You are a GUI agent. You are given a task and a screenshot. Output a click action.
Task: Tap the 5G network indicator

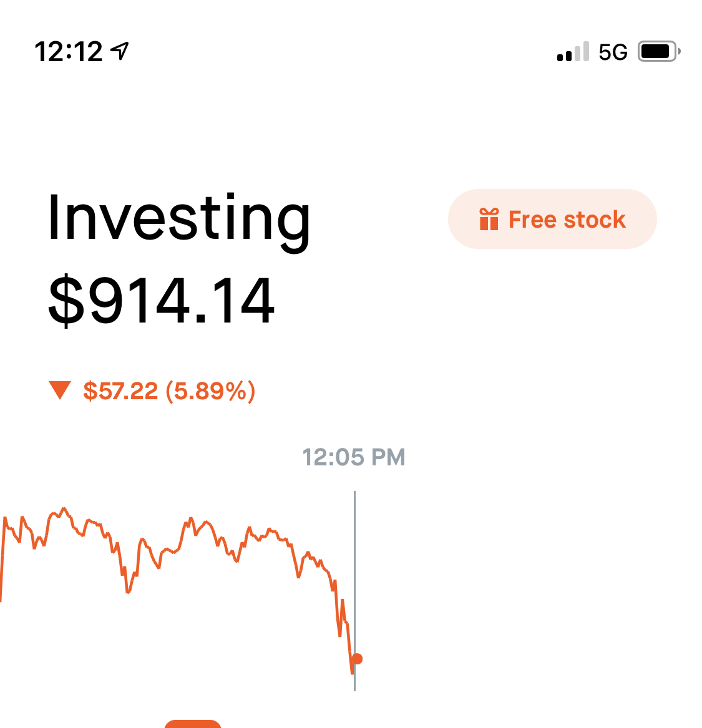(x=613, y=52)
